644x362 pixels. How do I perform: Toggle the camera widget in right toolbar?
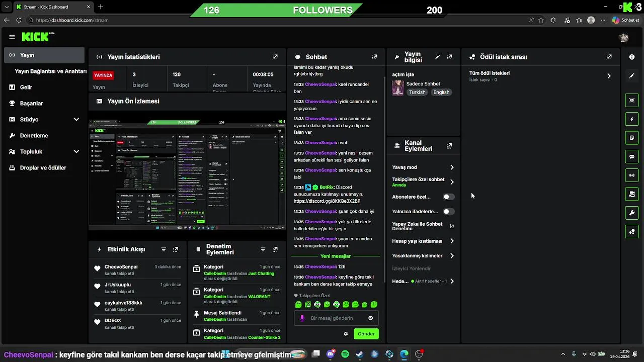point(632,194)
